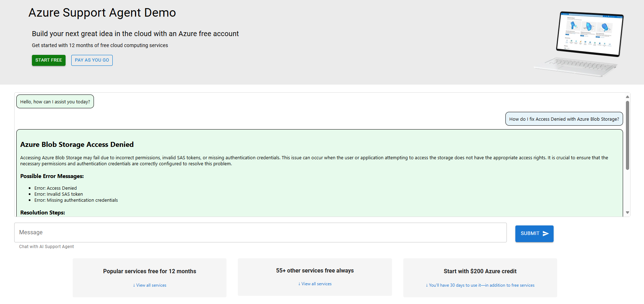The height and width of the screenshot is (304, 644).
Task: Click the 'Azure Blob Storage Access Denied' heading
Action: point(77,144)
